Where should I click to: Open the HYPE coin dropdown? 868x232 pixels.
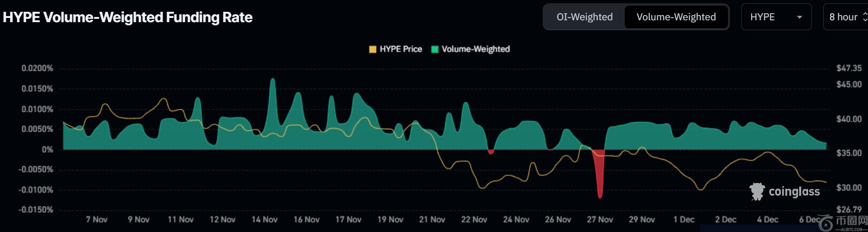776,17
